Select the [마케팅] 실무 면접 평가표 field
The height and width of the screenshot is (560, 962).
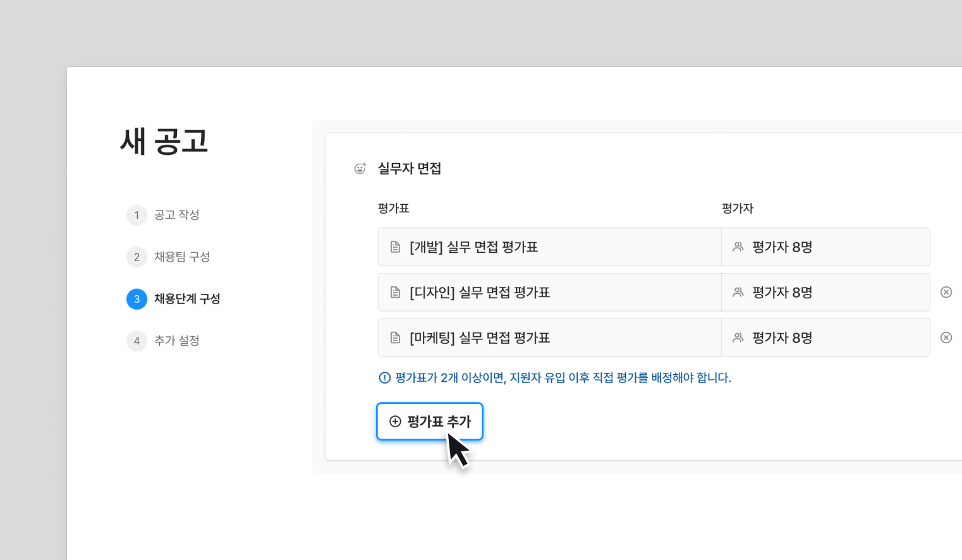pyautogui.click(x=549, y=338)
